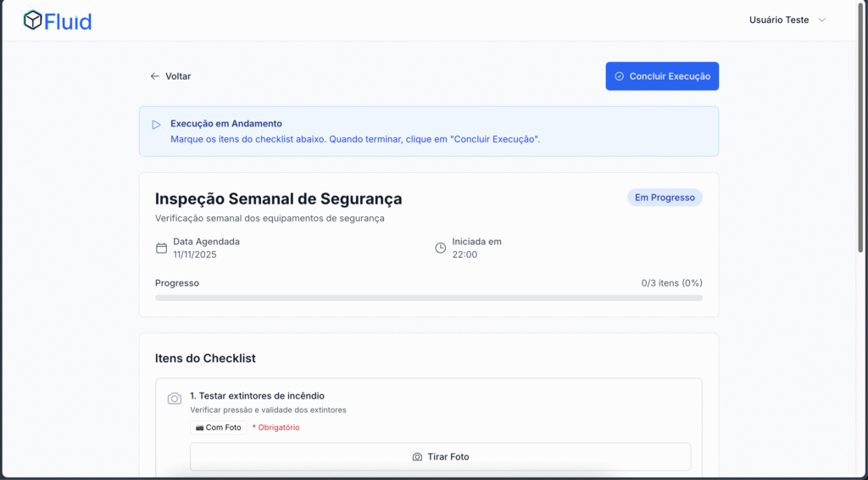Click the clock icon beside Iniciada em
Screen dimensions: 868x480
440,248
